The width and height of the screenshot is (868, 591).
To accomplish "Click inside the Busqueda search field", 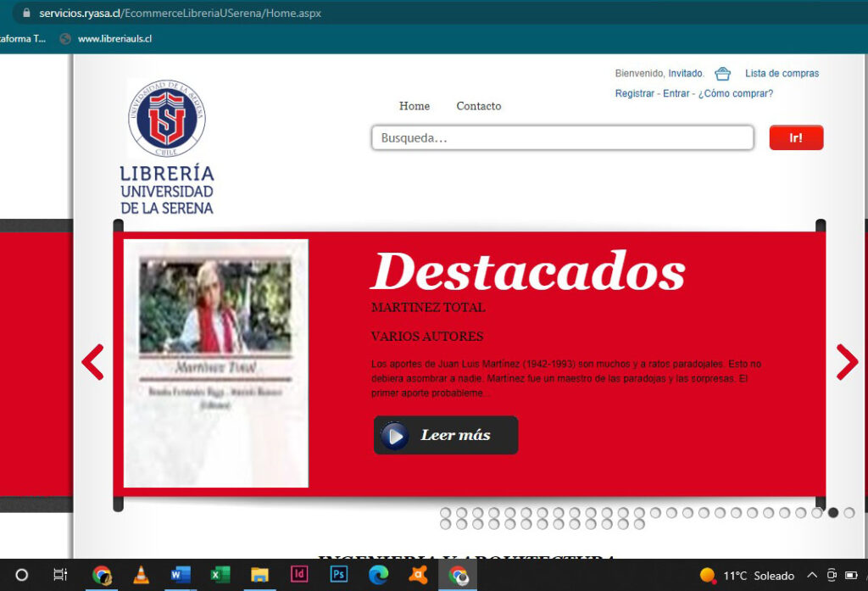I will (561, 137).
